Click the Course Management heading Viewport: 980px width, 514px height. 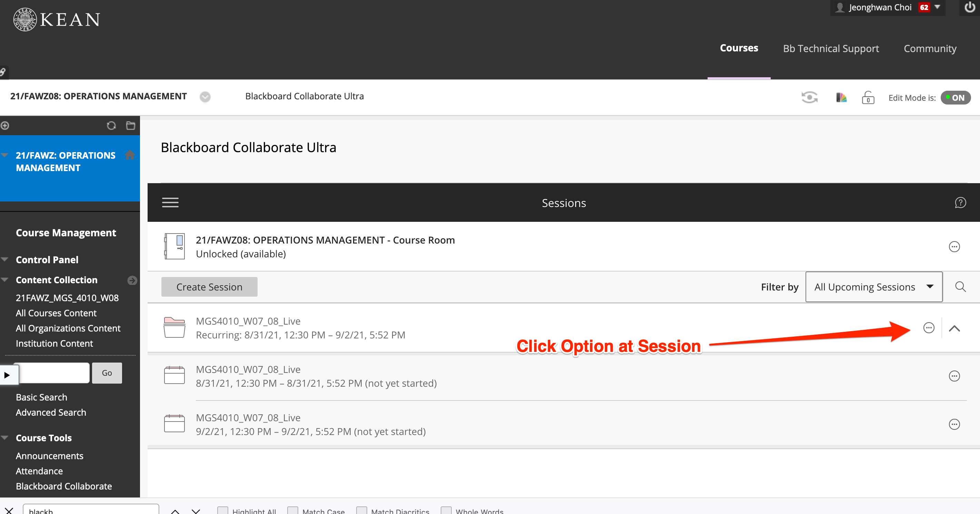point(66,233)
